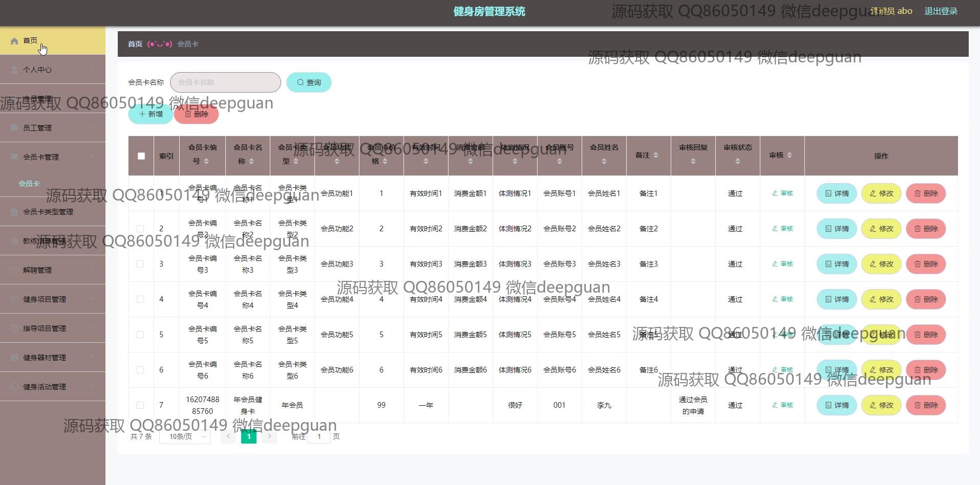Screen dimensions: 980x485
Task: Click the 修改 button in row 4
Action: [x=881, y=299]
